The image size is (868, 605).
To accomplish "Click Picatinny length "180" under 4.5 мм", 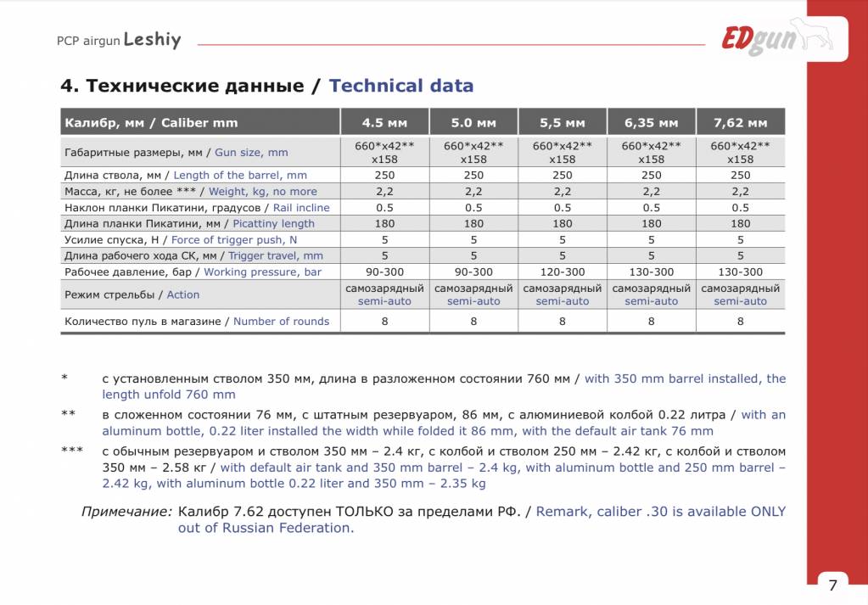I will click(x=384, y=224).
